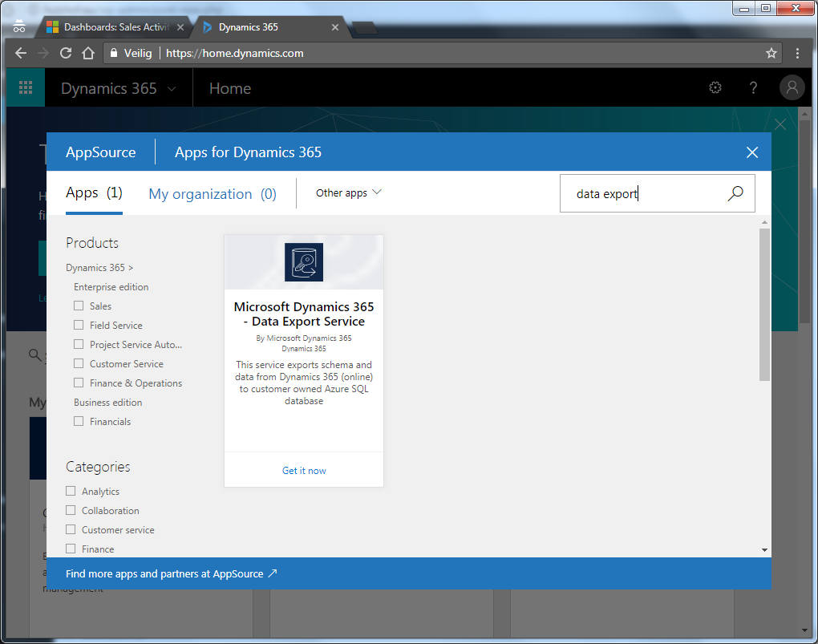Screen dimensions: 818x644
Task: Click the dialog scrollbar down arrow
Action: (x=764, y=550)
